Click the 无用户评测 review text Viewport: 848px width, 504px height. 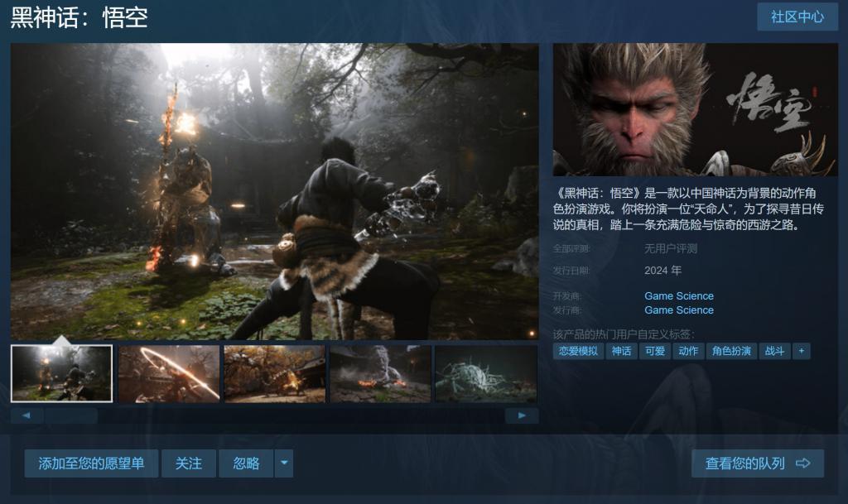[x=671, y=248]
